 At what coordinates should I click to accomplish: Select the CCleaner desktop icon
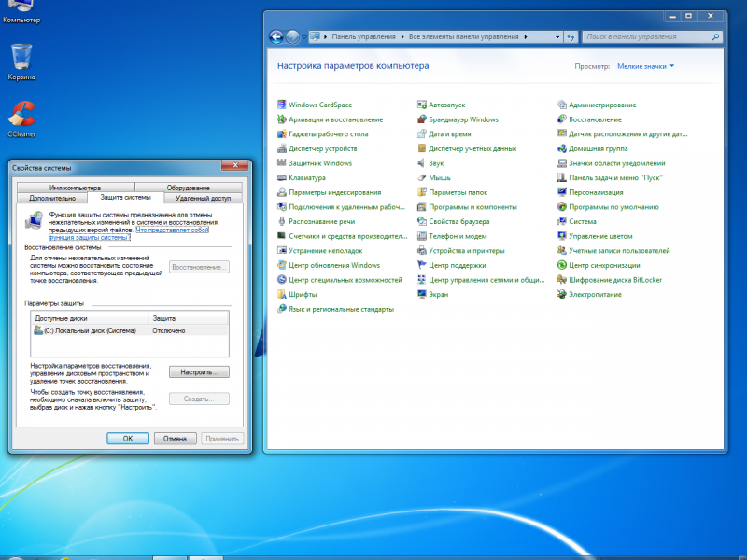coord(21,119)
